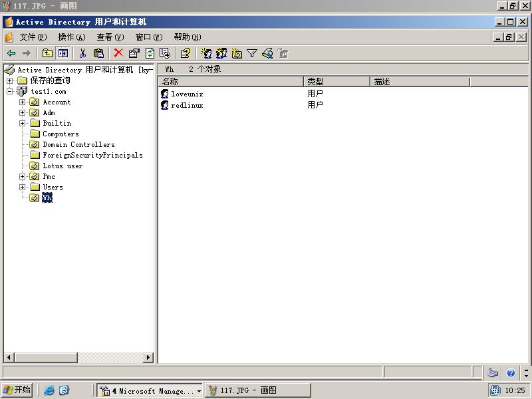Click the Find objects toolbar icon
This screenshot has height=399, width=532.
coord(267,53)
